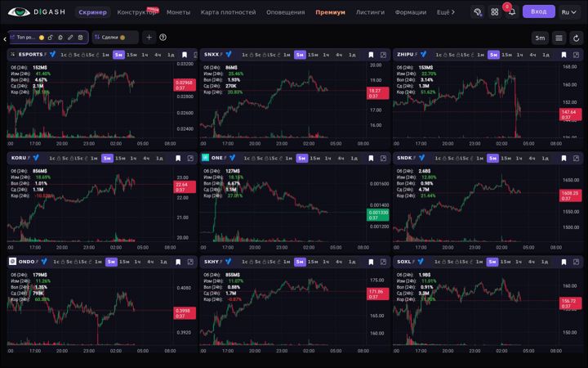Bookmark the SKHY chart

pos(371,263)
